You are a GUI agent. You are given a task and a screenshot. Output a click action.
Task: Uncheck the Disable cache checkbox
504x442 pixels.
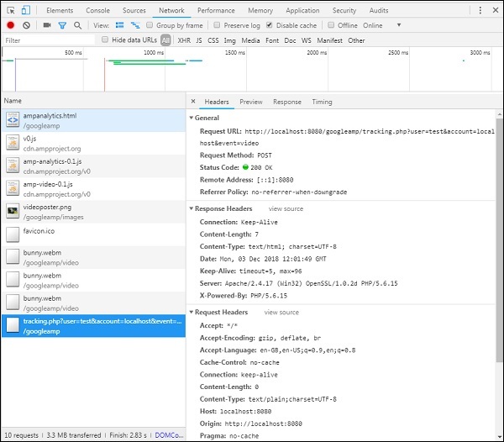click(270, 25)
